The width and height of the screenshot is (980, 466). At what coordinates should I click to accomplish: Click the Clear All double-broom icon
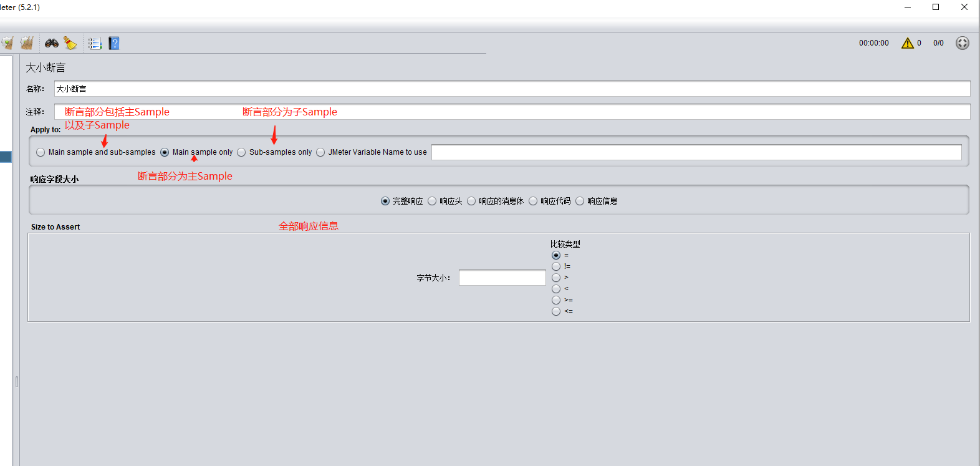27,43
